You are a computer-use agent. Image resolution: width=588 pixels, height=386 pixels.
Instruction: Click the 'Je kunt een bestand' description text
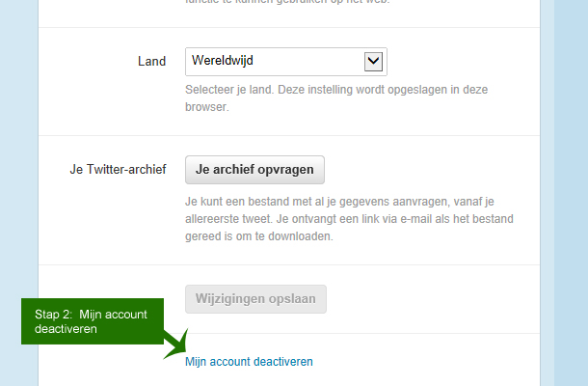point(349,219)
